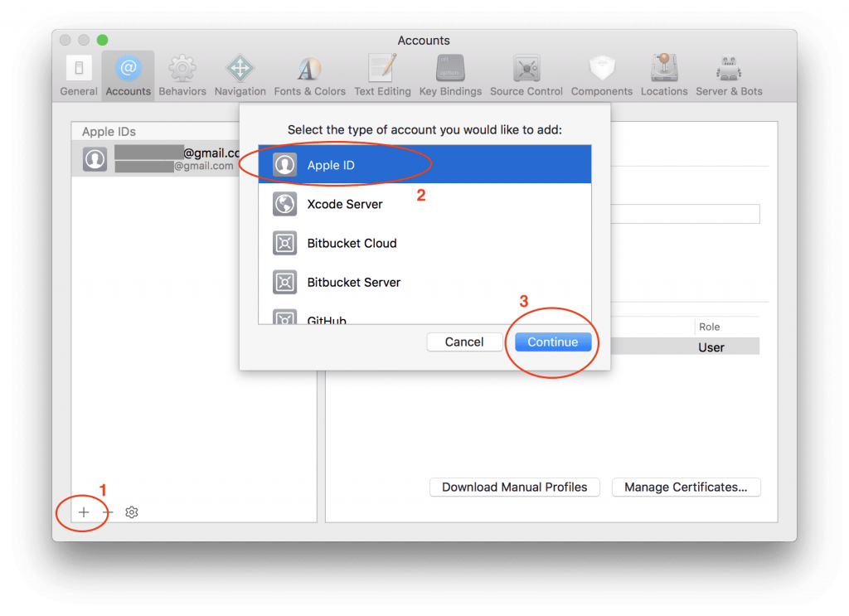Image resolution: width=849 pixels, height=616 pixels.
Task: Zoom the Accounts window with green button
Action: pyautogui.click(x=102, y=40)
